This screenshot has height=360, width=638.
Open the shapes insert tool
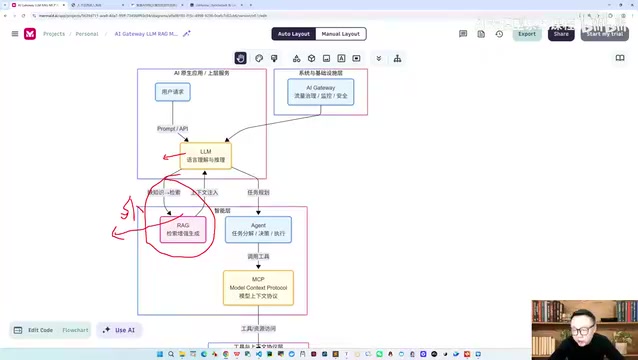[x=297, y=58]
